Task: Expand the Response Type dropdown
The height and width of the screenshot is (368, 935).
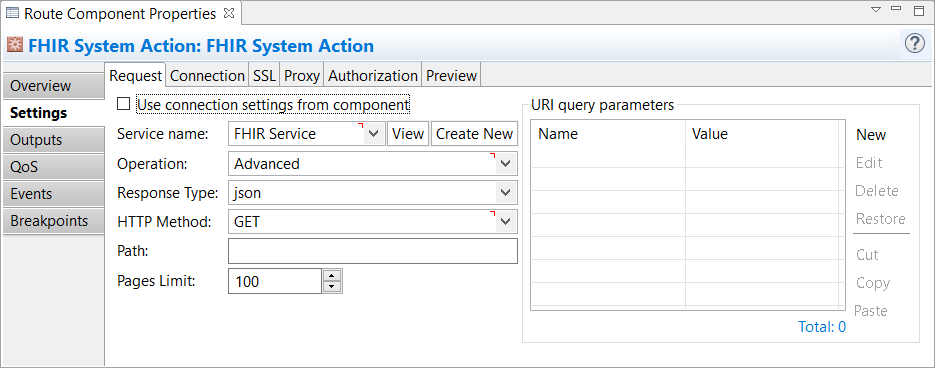Action: (506, 193)
